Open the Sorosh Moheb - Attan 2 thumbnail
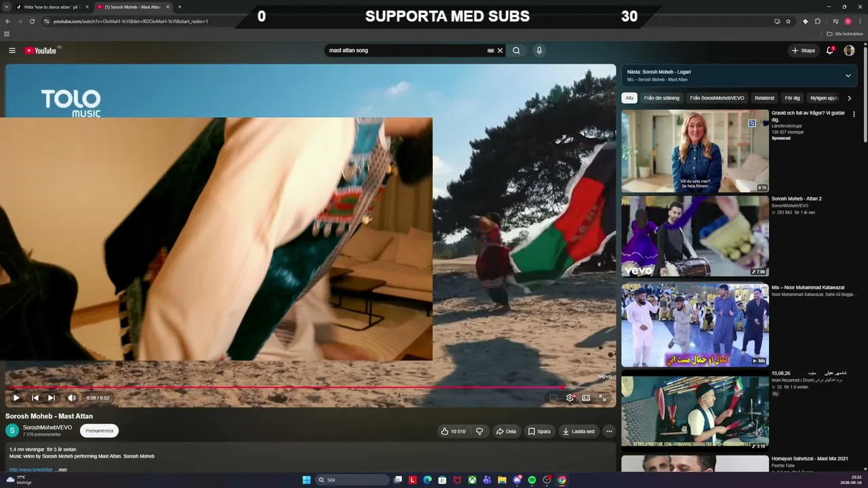The width and height of the screenshot is (868, 488). [695, 237]
